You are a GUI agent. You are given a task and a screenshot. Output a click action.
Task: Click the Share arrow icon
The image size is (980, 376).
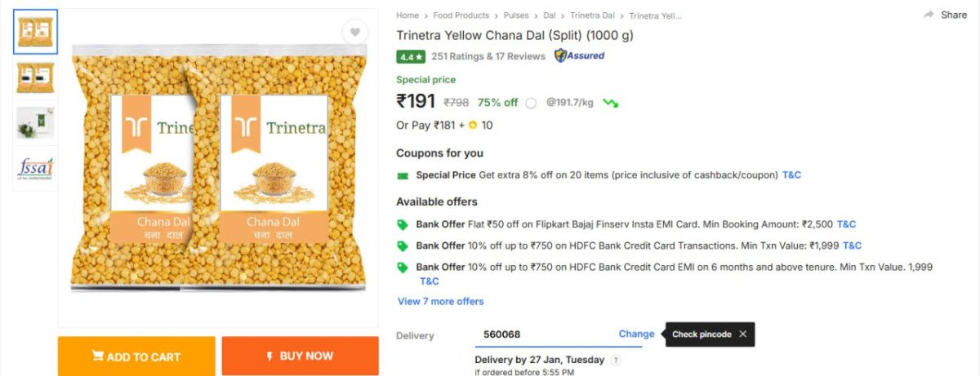929,15
